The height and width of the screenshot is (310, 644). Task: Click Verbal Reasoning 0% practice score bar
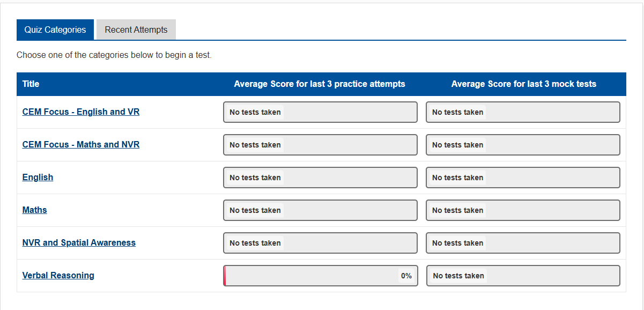coord(321,276)
